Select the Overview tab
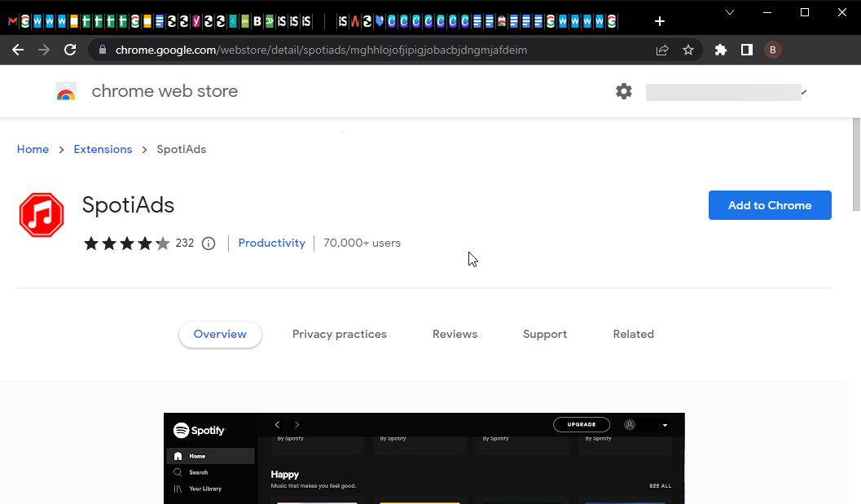The height and width of the screenshot is (504, 861). pyautogui.click(x=220, y=335)
